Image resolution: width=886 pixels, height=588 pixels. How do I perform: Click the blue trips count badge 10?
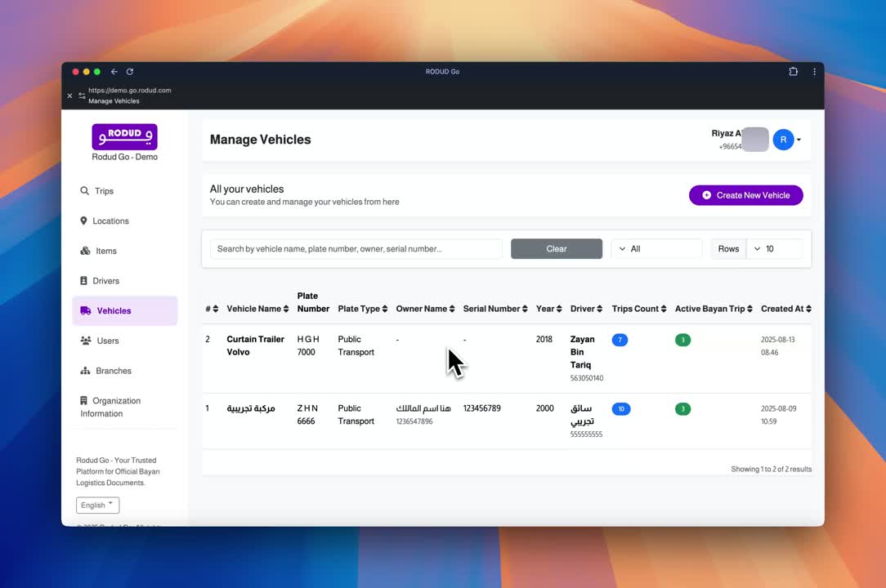click(x=621, y=409)
